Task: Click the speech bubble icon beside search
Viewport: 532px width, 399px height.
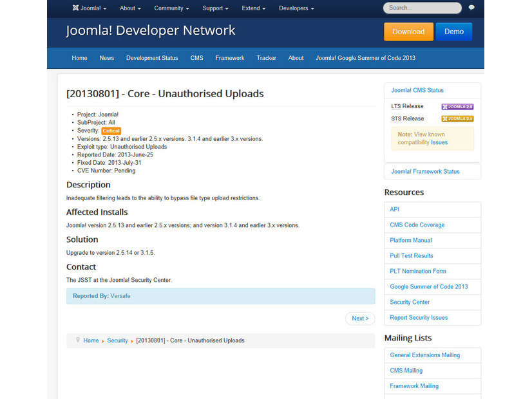Action: pyautogui.click(x=471, y=8)
